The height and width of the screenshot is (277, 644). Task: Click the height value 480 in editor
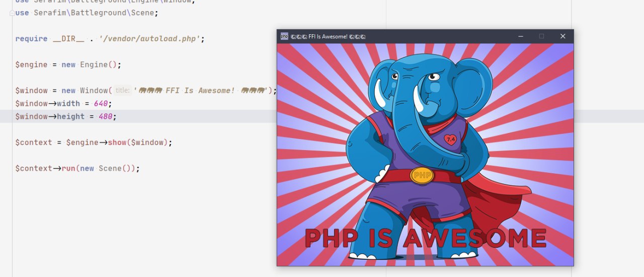(x=105, y=117)
